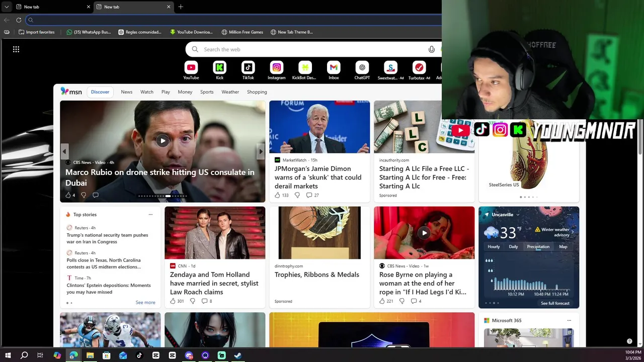Image resolution: width=644 pixels, height=362 pixels.
Task: Click the MSN logo
Action: [71, 92]
